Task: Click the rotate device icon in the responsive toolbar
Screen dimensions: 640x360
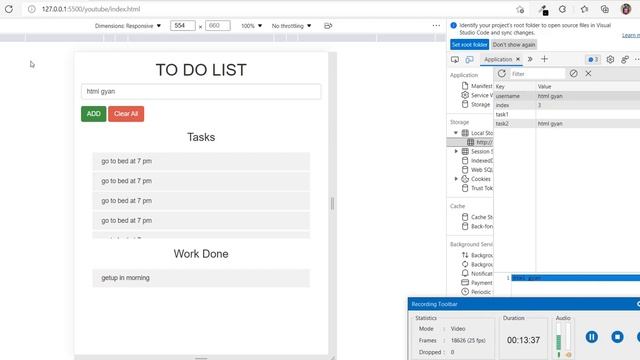Action: coord(328,26)
